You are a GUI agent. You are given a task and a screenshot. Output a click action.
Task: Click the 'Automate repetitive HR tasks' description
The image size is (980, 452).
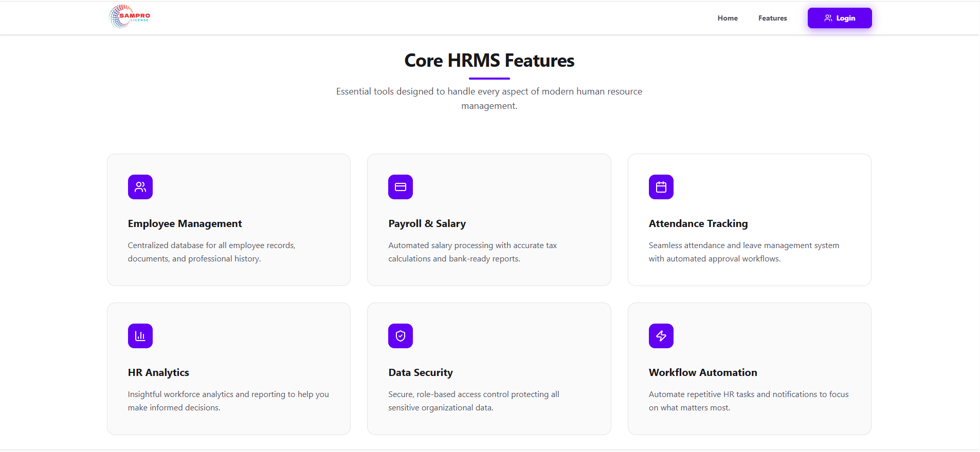(749, 401)
